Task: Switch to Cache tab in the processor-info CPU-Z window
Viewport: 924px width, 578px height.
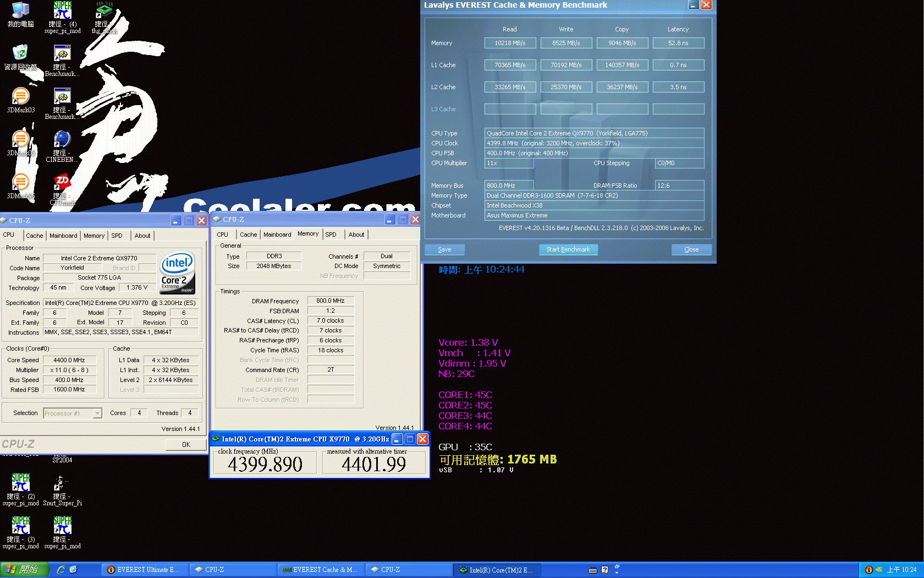Action: click(x=34, y=236)
